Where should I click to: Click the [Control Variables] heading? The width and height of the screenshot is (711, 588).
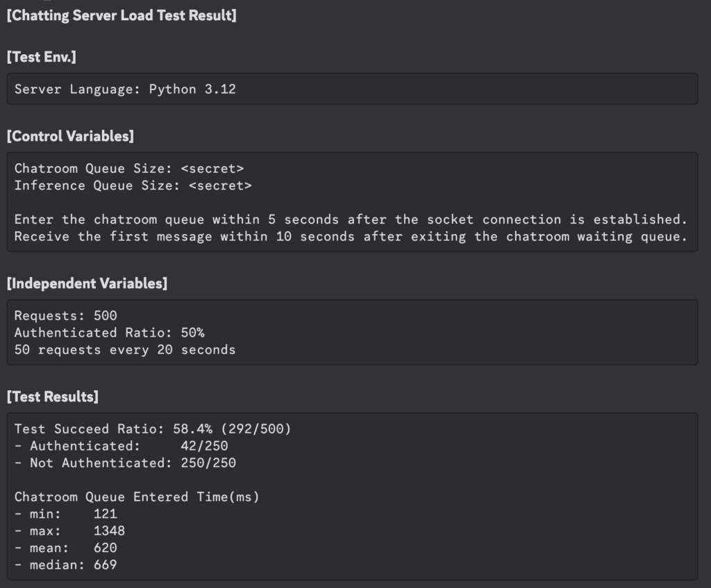point(70,136)
